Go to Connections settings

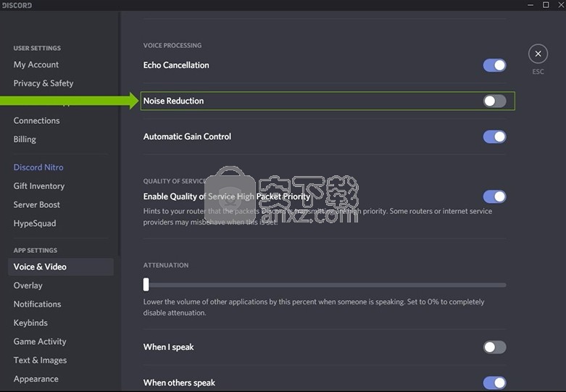tap(36, 120)
